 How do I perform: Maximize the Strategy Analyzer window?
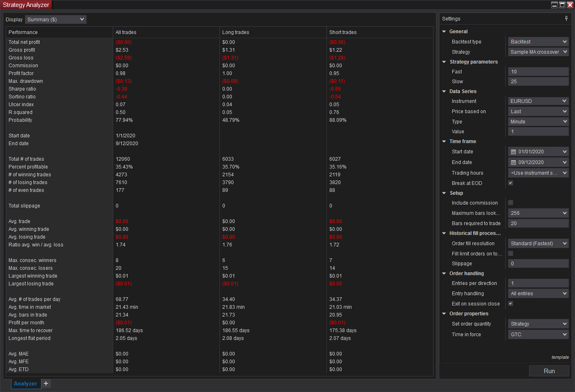click(562, 5)
